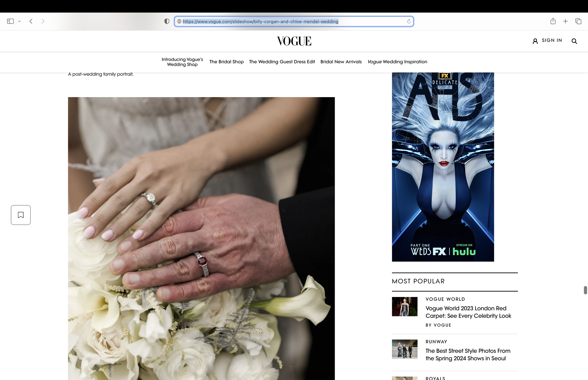This screenshot has height=380, width=588.
Task: Open the FX Delicate AHS advertisement
Action: click(x=443, y=167)
